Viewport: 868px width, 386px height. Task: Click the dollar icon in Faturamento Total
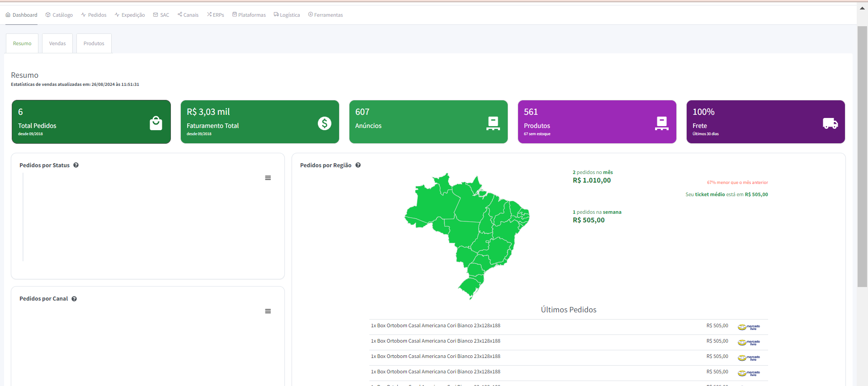coord(325,123)
